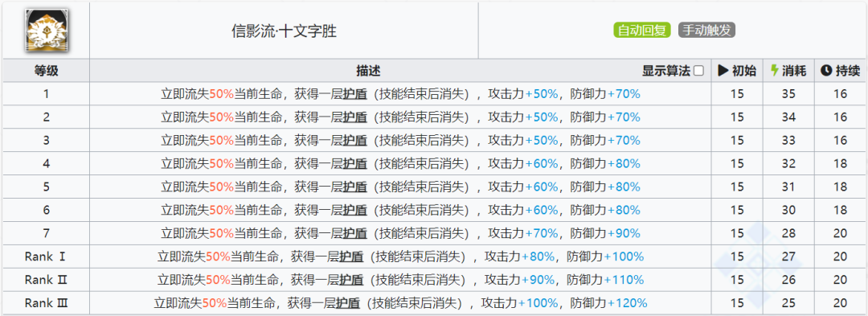Click consumption value 28 in level 7 row
This screenshot has width=868, height=316.
[x=788, y=233]
